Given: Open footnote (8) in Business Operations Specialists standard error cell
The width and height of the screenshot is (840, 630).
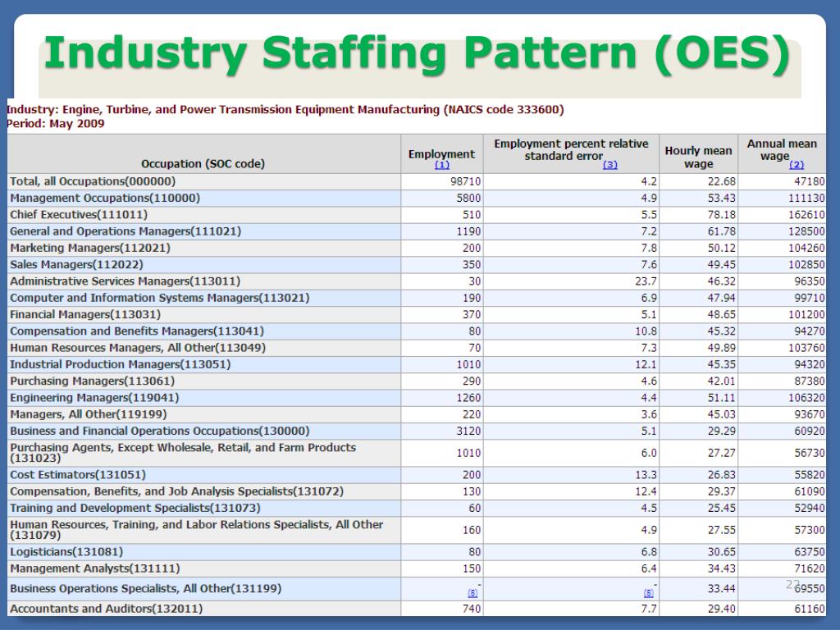Looking at the screenshot, I should pos(648,593).
